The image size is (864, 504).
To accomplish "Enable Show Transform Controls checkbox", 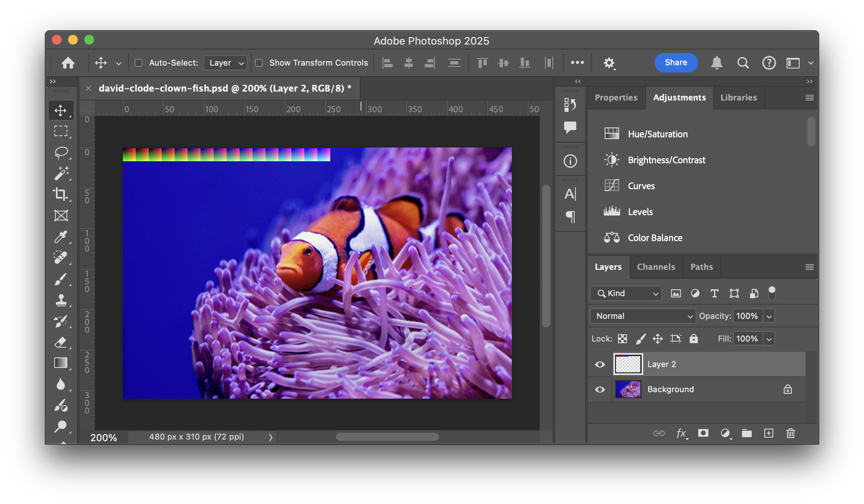I will [x=259, y=63].
